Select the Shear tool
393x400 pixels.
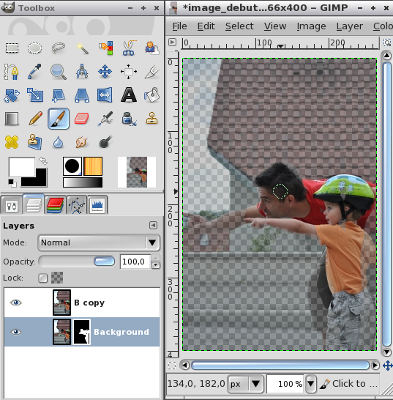point(59,95)
